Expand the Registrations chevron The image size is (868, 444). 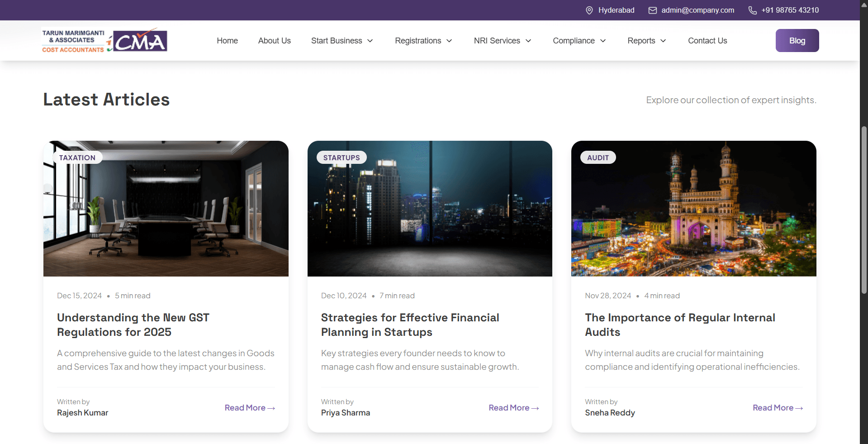pyautogui.click(x=449, y=41)
